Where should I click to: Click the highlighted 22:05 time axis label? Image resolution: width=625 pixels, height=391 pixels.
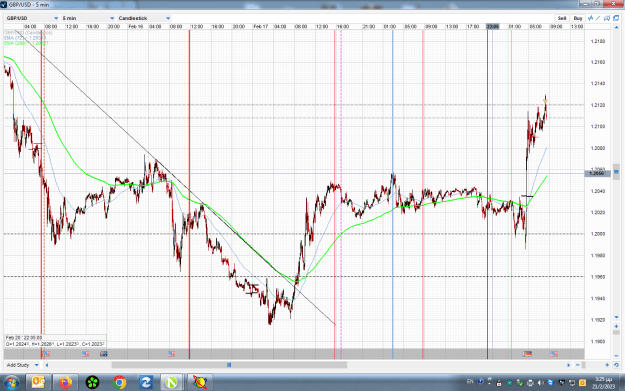pyautogui.click(x=493, y=26)
